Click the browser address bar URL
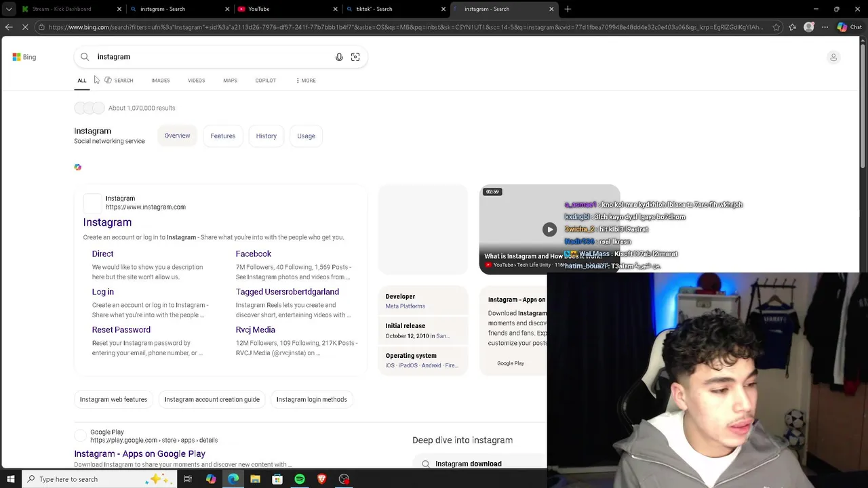 pyautogui.click(x=406, y=27)
